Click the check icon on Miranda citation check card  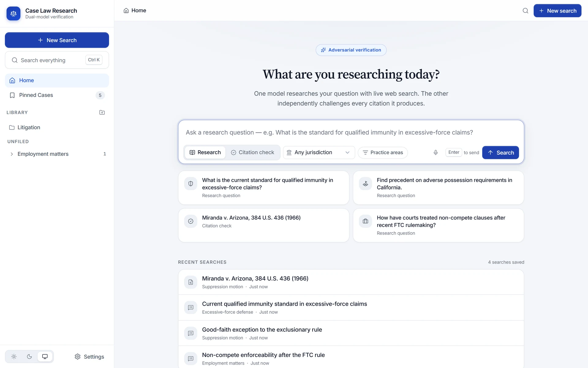(x=190, y=221)
